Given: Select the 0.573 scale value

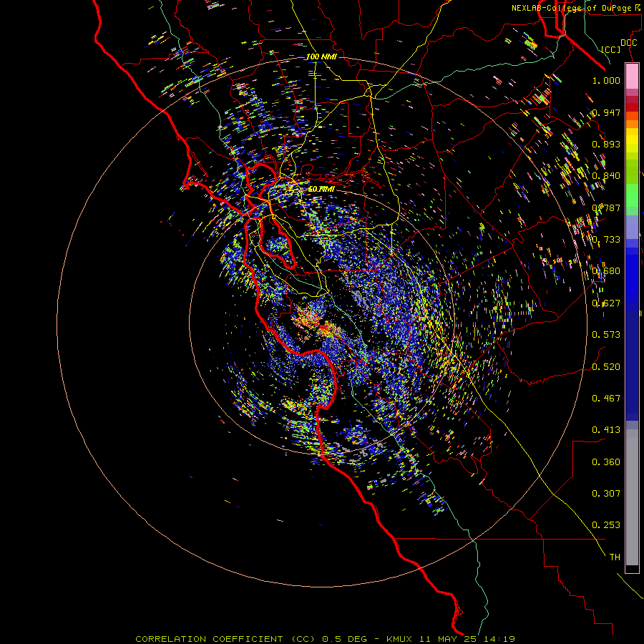Looking at the screenshot, I should point(606,335).
